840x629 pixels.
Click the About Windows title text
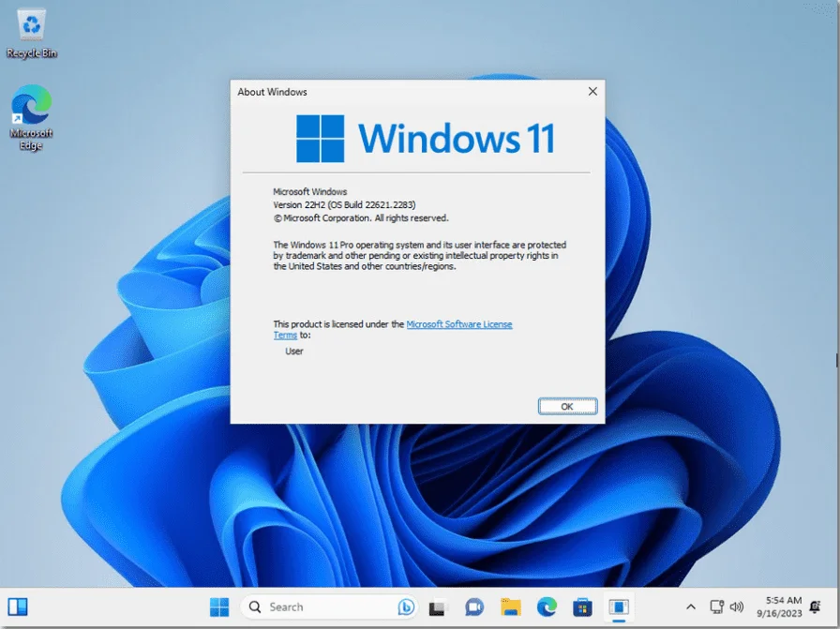[272, 92]
